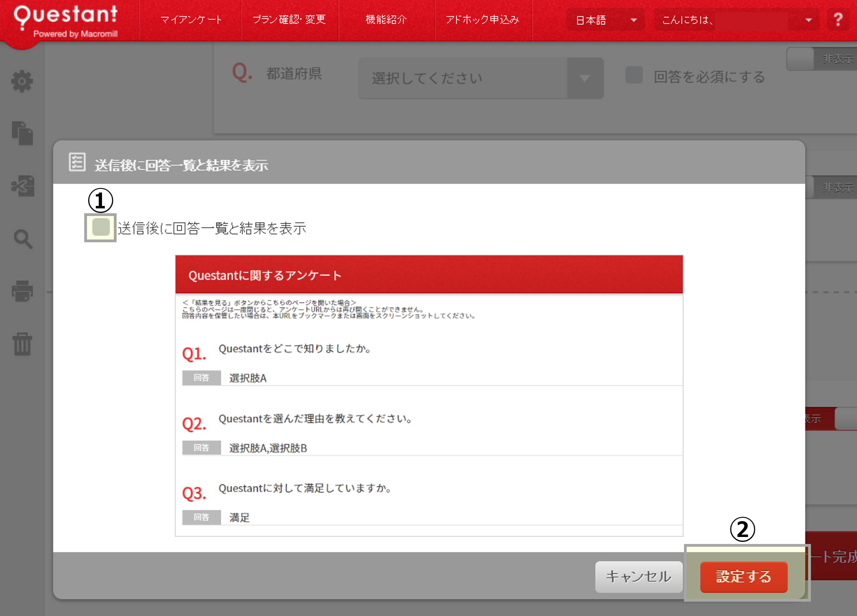
Task: Toggle the top 非表示 switch
Action: tap(822, 59)
